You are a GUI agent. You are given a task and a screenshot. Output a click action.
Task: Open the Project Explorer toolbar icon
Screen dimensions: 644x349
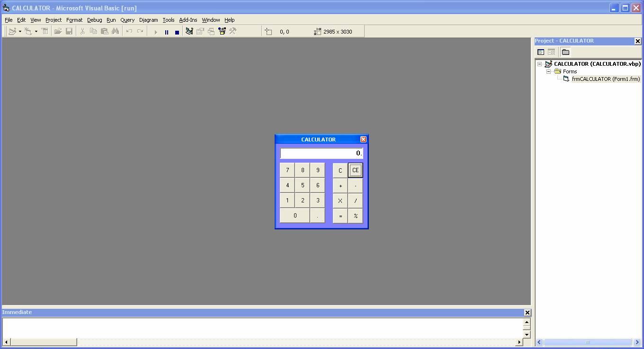(x=188, y=31)
